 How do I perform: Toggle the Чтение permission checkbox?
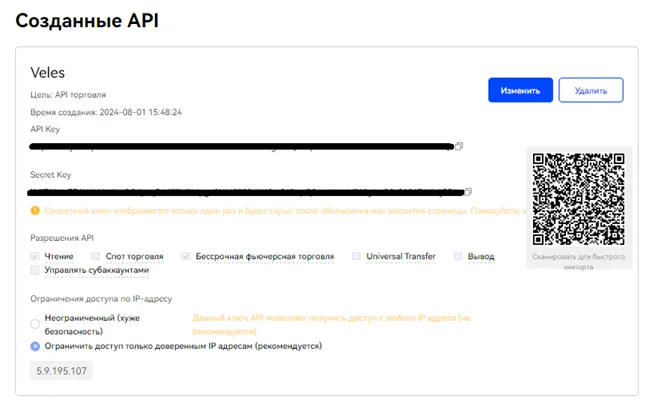coord(36,256)
